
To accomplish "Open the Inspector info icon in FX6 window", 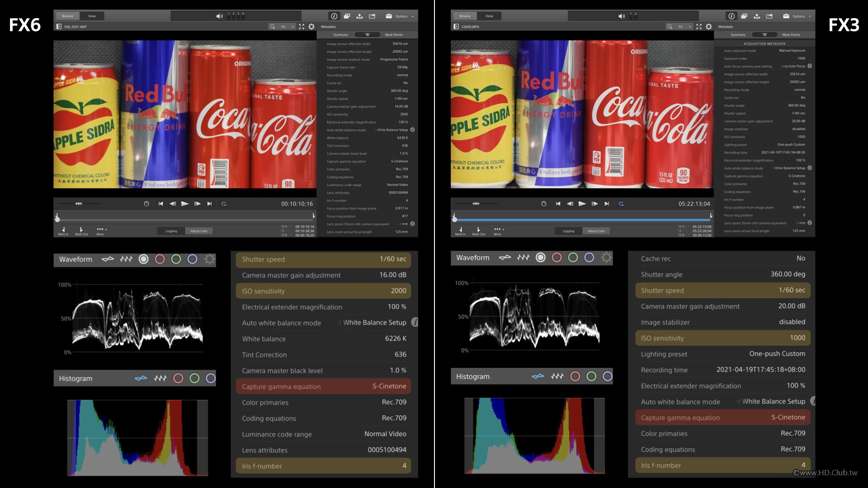I will [x=334, y=16].
